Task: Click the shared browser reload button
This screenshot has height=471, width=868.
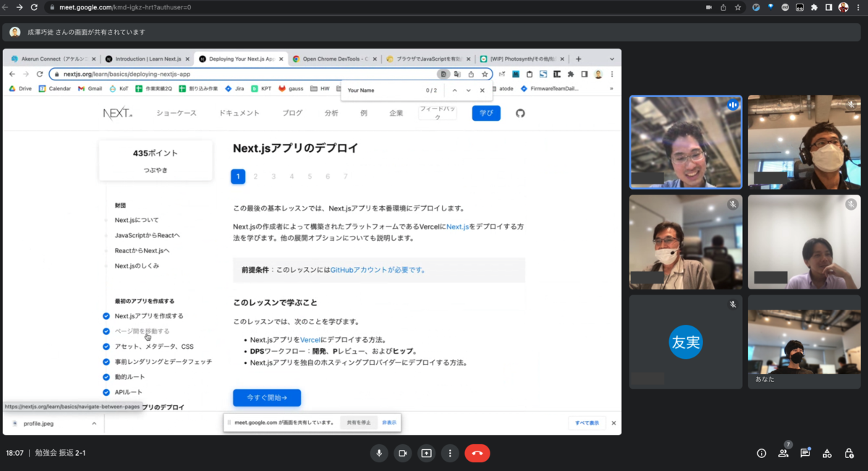Action: pyautogui.click(x=40, y=74)
